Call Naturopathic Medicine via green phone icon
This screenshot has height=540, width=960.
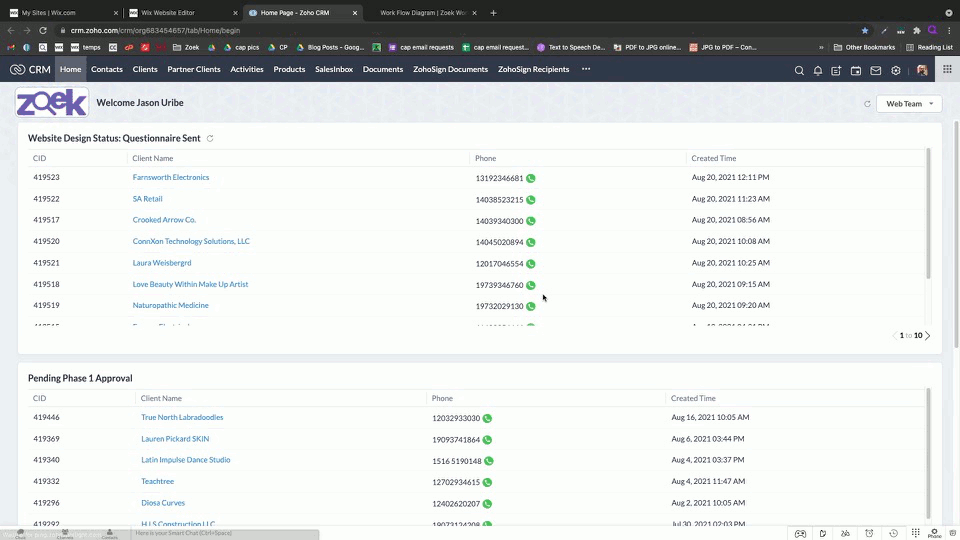click(x=531, y=306)
